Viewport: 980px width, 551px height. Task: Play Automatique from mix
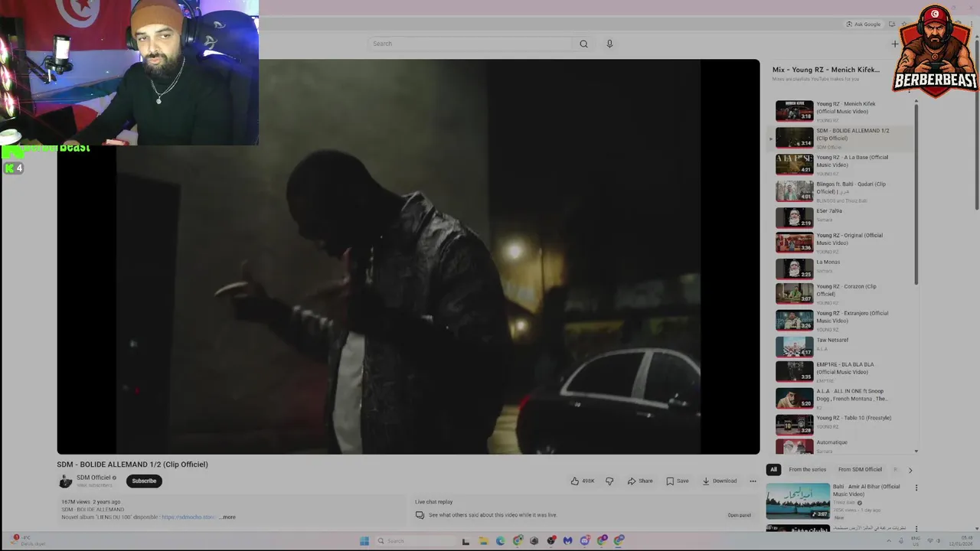[x=842, y=445]
